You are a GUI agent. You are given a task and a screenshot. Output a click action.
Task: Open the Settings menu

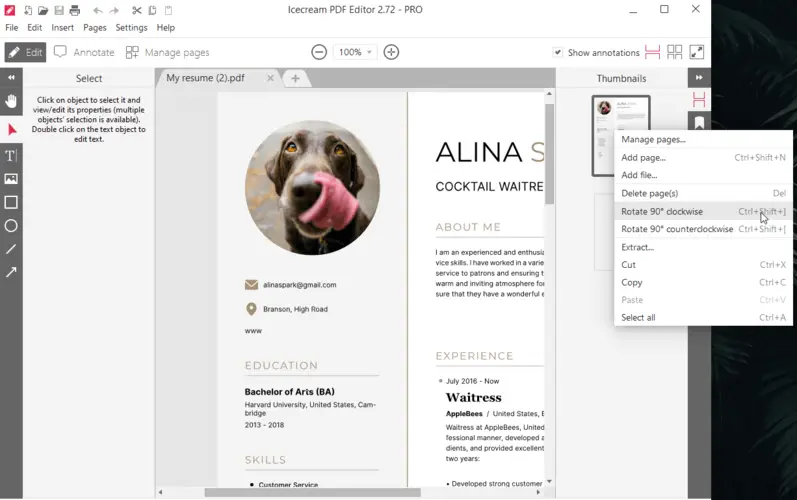pos(131,27)
